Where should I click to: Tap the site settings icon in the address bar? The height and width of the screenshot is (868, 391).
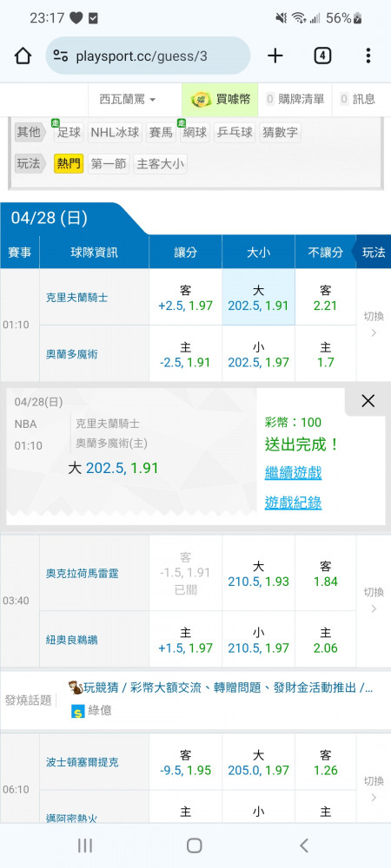click(x=61, y=56)
